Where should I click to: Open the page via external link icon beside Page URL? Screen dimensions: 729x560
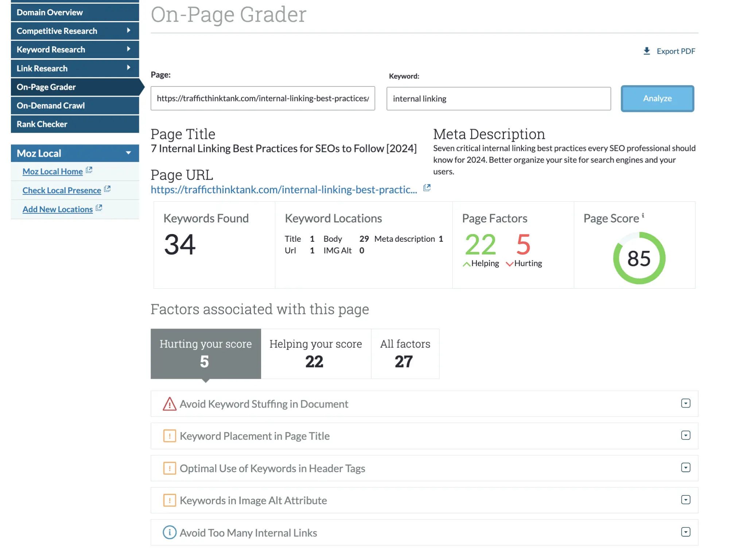(427, 188)
